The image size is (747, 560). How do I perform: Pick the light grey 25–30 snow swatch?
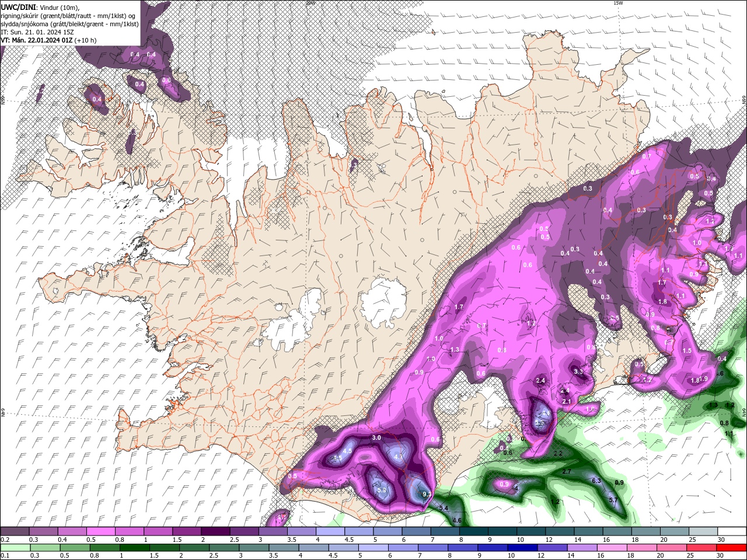point(704,531)
